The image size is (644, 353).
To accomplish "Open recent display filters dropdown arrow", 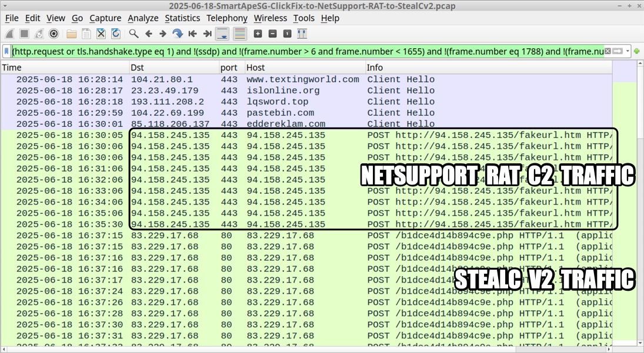I will [x=628, y=51].
